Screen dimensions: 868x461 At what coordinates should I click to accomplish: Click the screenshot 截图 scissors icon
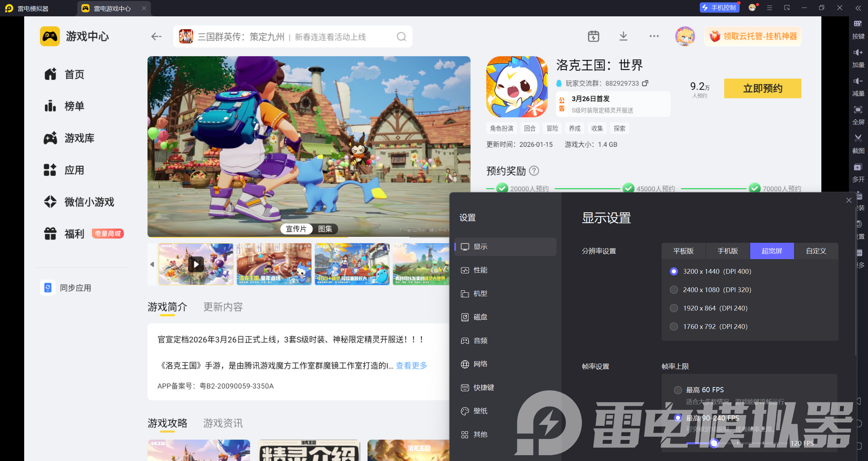[858, 138]
